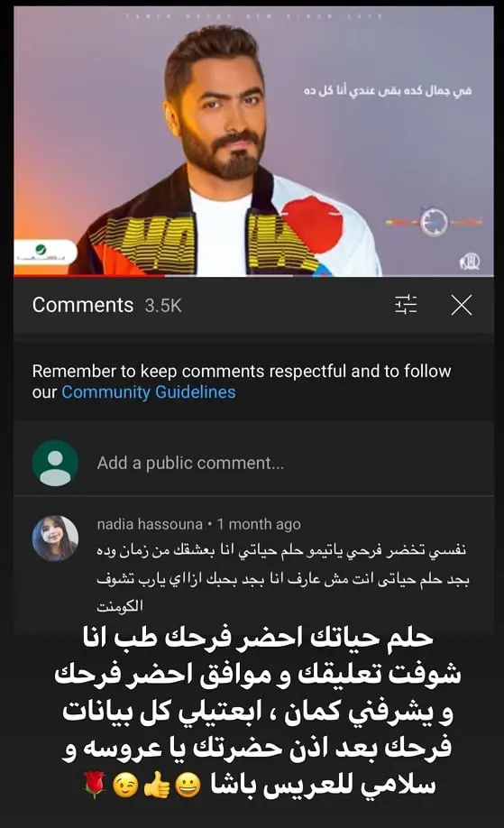Tap the Arabic lyrics text in video
The width and height of the screenshot is (504, 828).
coord(388,91)
